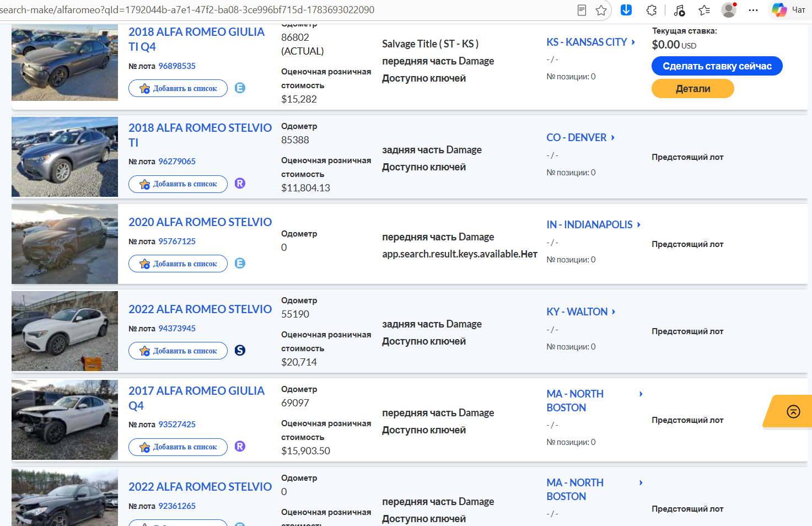Open lot number 94373945 link
Screen dimensions: 812x526
(177, 328)
